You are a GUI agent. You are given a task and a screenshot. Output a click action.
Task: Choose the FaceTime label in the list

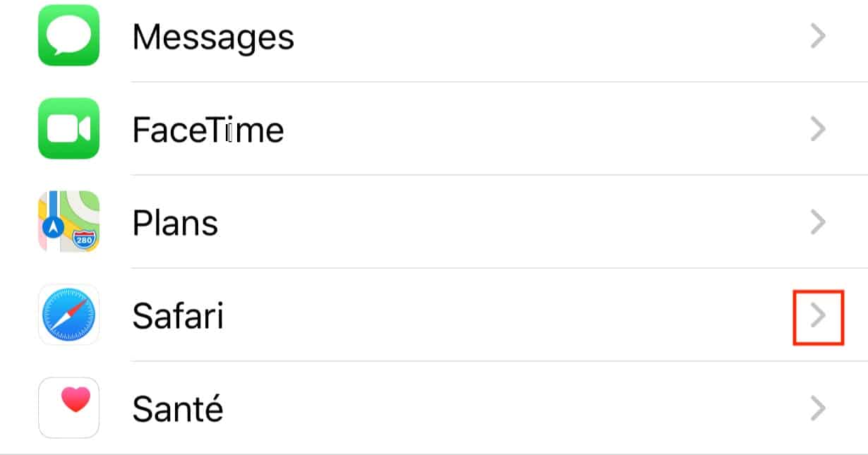pyautogui.click(x=208, y=130)
